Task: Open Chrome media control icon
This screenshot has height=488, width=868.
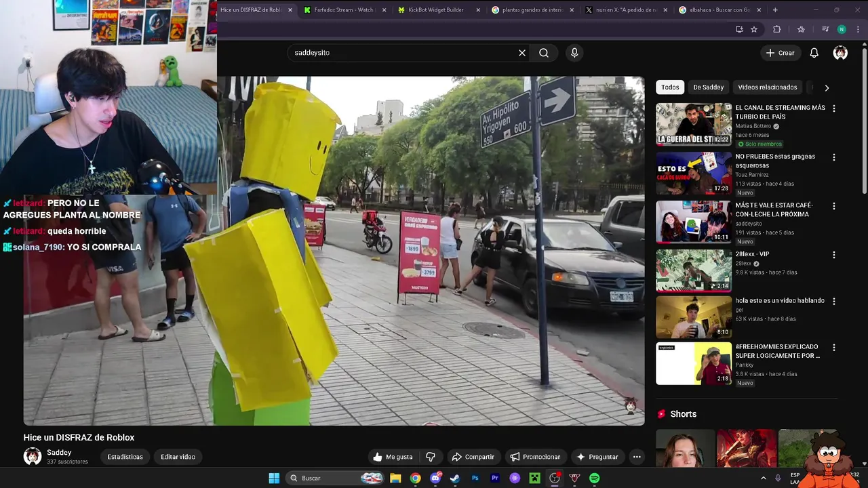Action: (x=825, y=29)
